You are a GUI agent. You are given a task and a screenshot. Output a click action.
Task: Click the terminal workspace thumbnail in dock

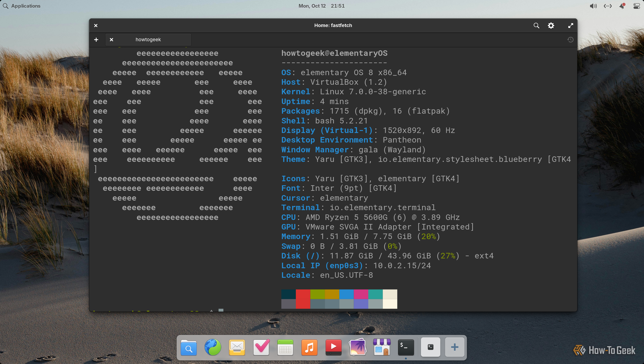click(430, 347)
